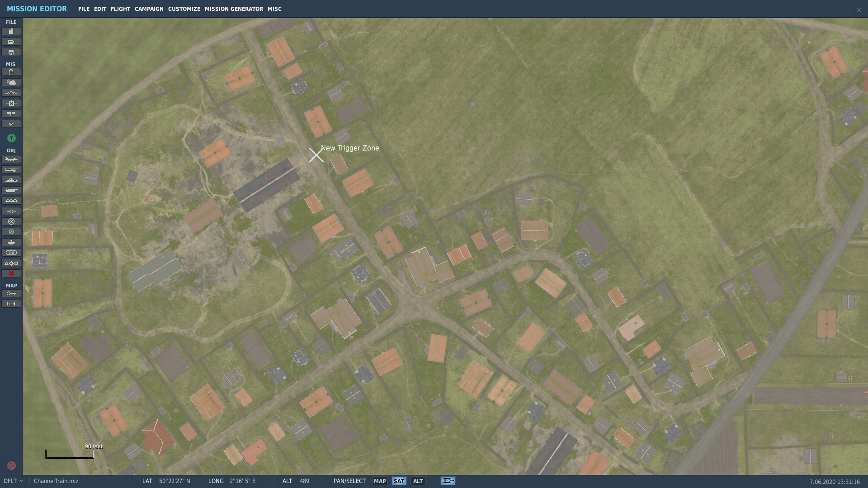Open the MISSION GENERATOR menu
Screen dimensions: 868x488
[x=234, y=9]
